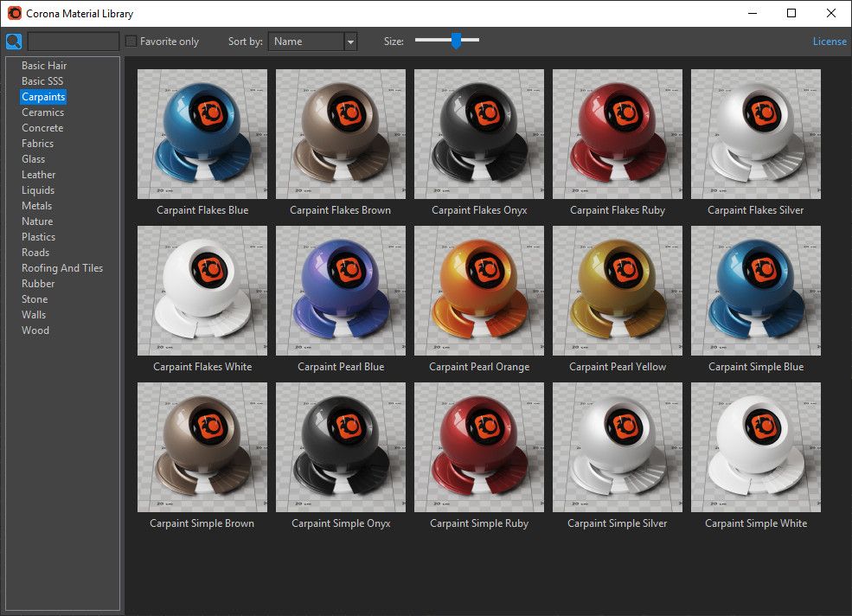Select the Wood category in sidebar
The image size is (852, 616).
[35, 330]
